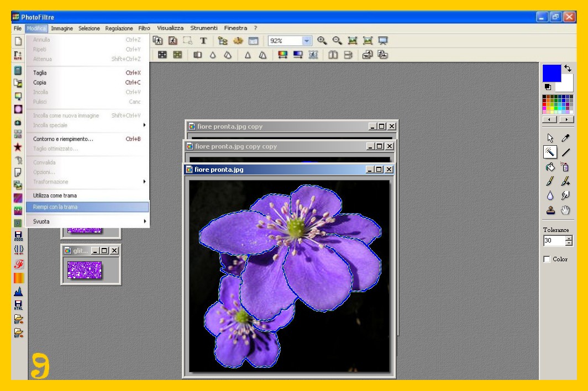Enable the Color checkbox
The height and width of the screenshot is (391, 588).
547,259
